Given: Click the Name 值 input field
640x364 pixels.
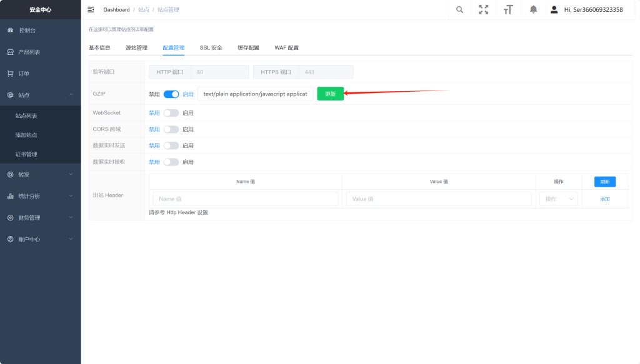Looking at the screenshot, I should 246,199.
